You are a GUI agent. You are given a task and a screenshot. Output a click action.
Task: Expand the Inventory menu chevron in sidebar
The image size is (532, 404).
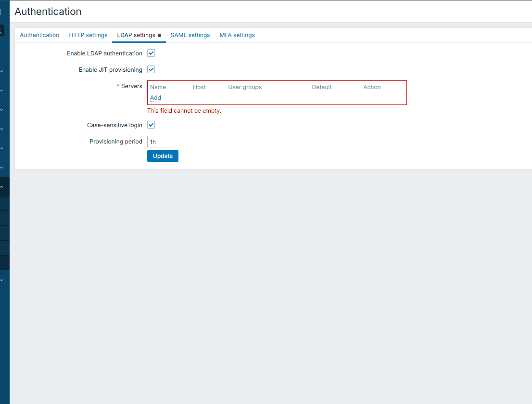(2, 110)
